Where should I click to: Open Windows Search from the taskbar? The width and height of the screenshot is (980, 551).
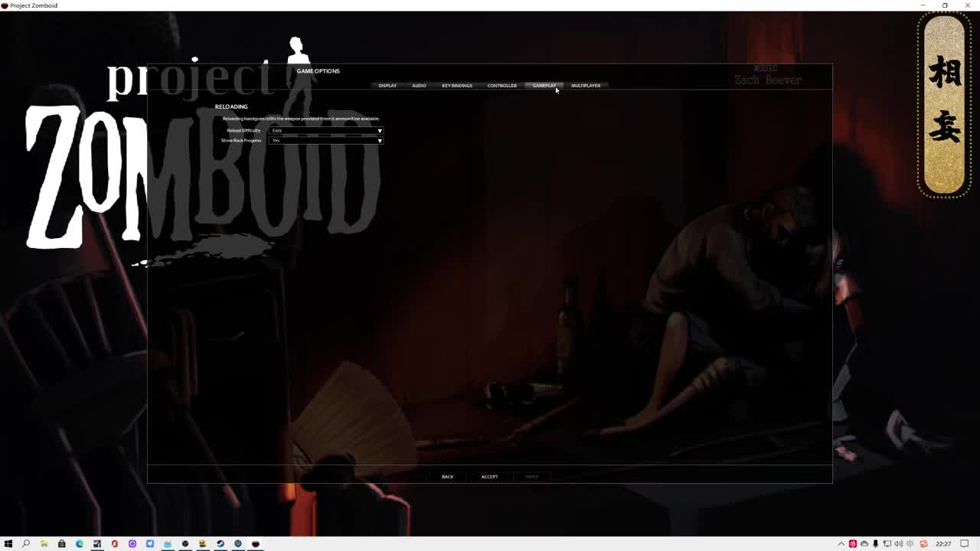point(26,544)
